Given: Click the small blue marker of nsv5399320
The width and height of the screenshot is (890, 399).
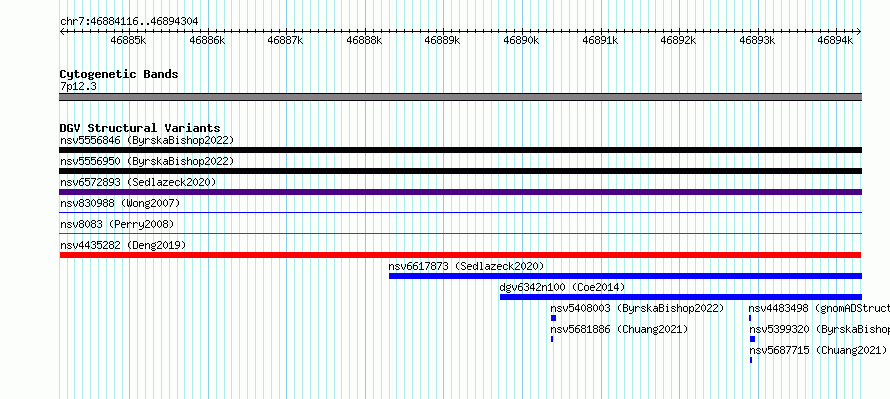Looking at the screenshot, I should (753, 339).
